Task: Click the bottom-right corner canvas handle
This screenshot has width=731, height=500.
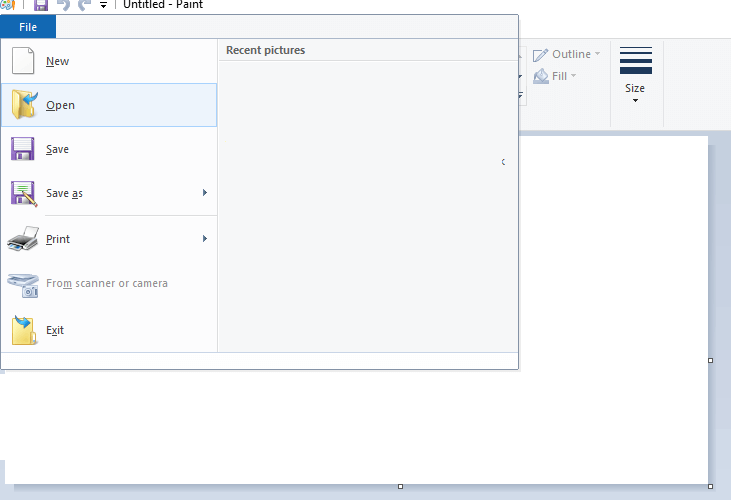Action: coord(710,486)
